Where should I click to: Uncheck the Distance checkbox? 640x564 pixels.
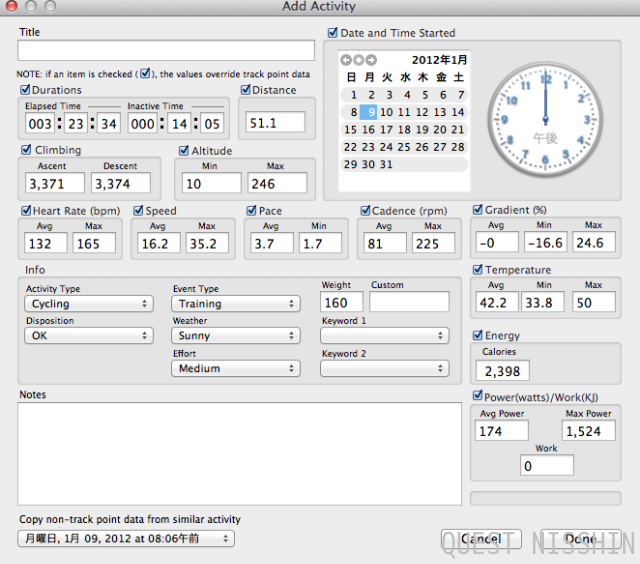pyautogui.click(x=246, y=89)
